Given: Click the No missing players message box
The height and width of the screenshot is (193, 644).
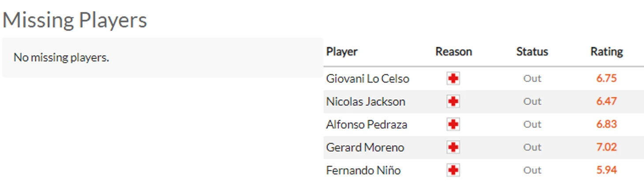Looking at the screenshot, I should tap(162, 57).
